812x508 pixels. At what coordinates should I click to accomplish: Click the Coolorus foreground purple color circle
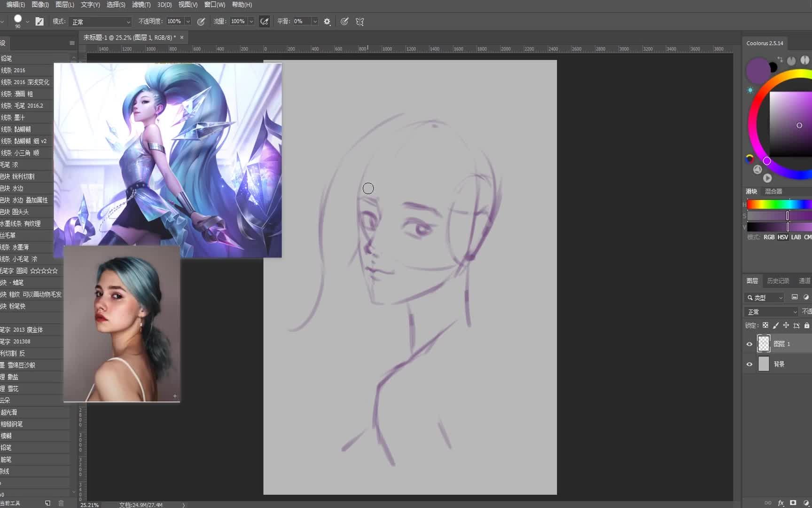pyautogui.click(x=757, y=71)
